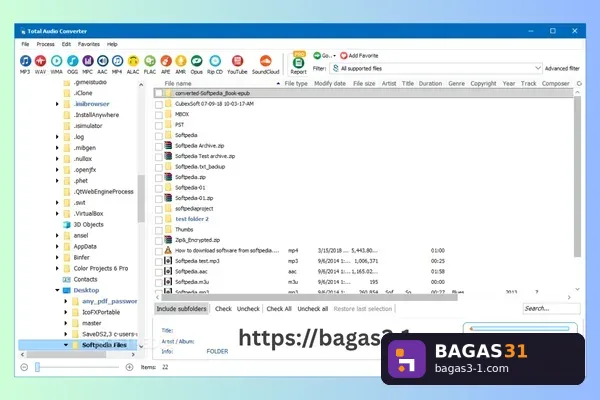Viewport: 600px width, 400px height.
Task: Open the YouTube download tool
Action: 237,61
